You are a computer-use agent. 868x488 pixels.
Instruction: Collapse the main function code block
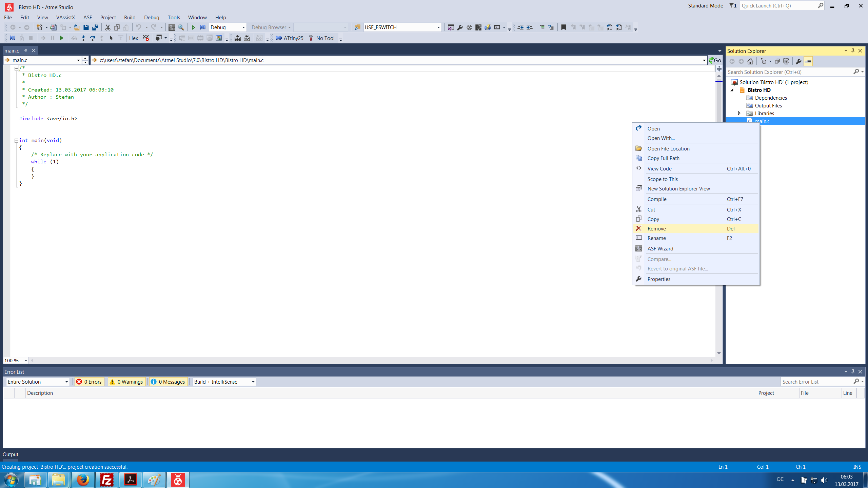point(16,140)
